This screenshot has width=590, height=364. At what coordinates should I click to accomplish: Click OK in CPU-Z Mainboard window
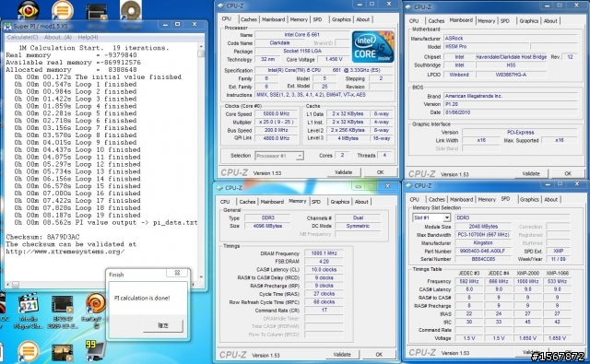point(568,174)
